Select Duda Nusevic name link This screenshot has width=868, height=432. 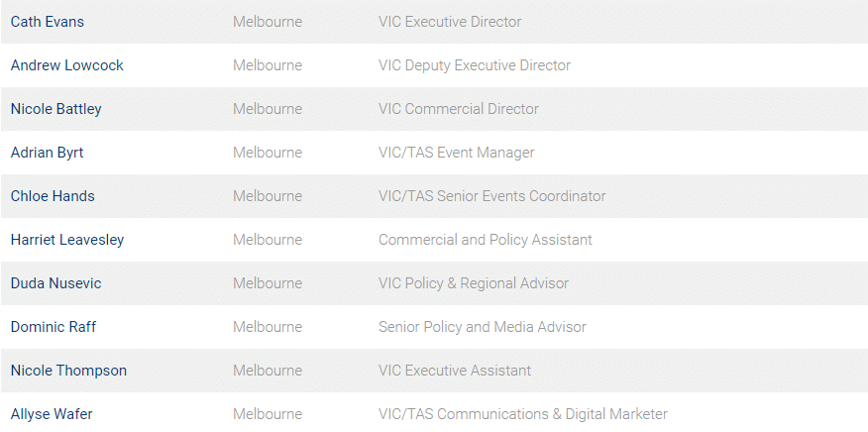55,283
